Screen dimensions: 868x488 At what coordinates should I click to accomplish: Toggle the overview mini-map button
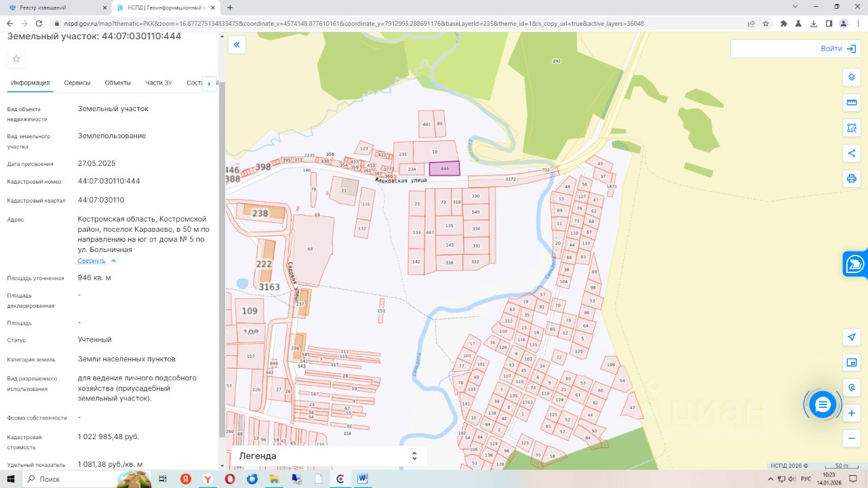pyautogui.click(x=852, y=363)
